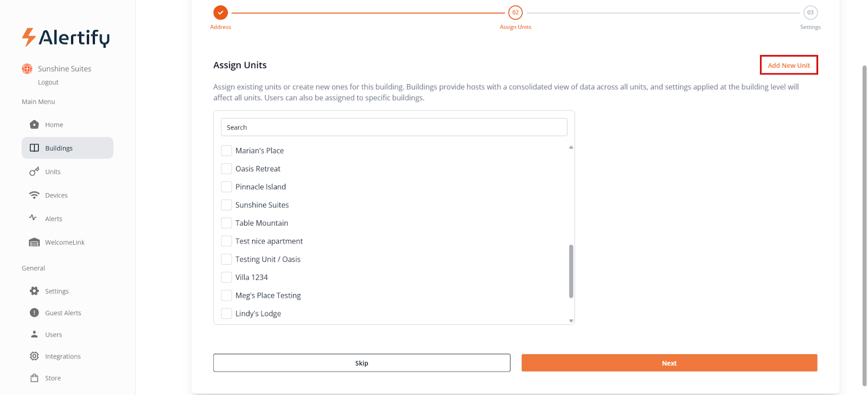Click the Home house icon in sidebar
Image resolution: width=868 pixels, height=395 pixels.
point(34,124)
